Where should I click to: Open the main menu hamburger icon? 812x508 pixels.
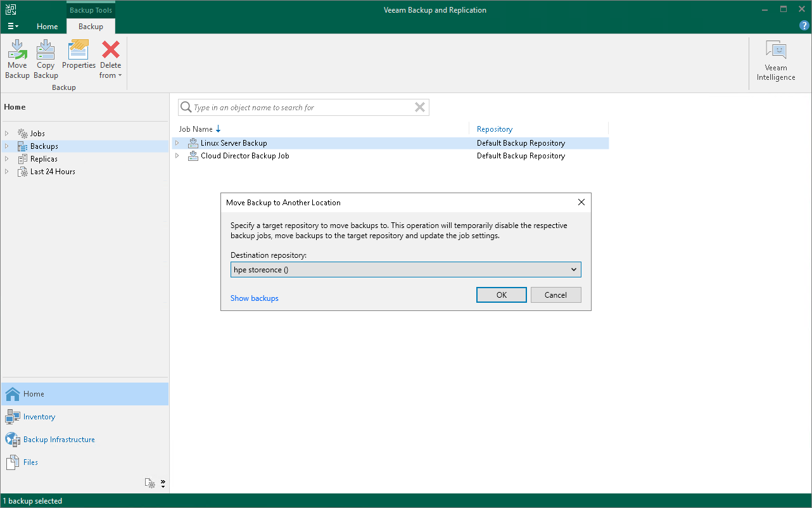[13, 26]
